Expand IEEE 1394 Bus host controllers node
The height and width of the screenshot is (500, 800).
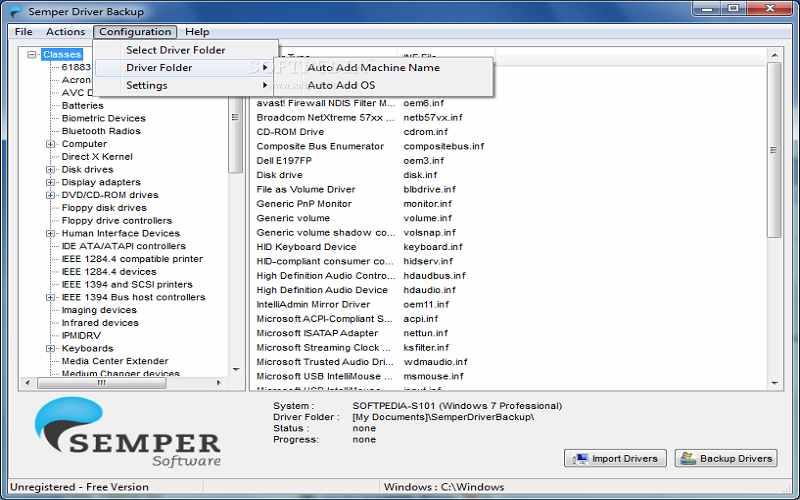(50, 297)
